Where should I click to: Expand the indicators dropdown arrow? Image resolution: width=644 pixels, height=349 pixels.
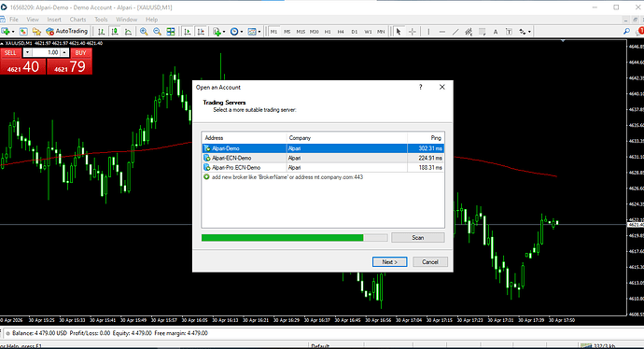(x=224, y=32)
